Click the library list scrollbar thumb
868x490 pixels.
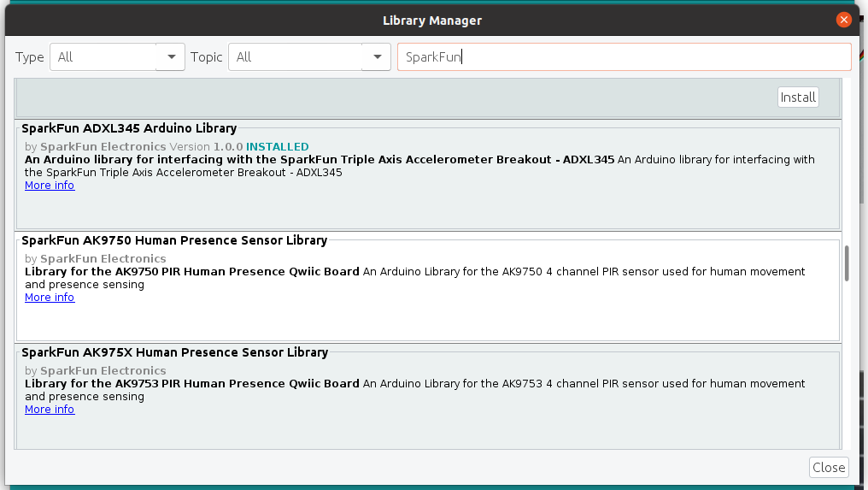[x=847, y=263]
